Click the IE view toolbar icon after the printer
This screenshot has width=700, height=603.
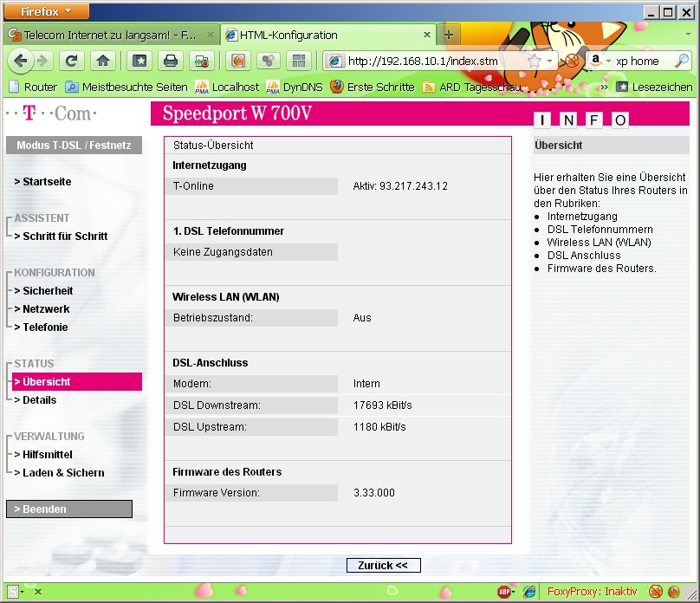click(201, 61)
